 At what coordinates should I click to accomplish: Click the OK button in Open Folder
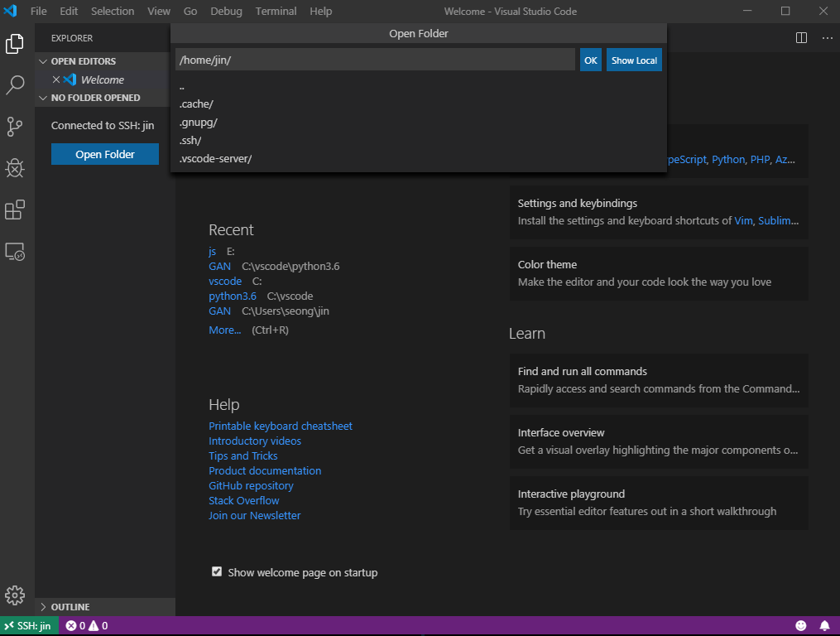[590, 60]
